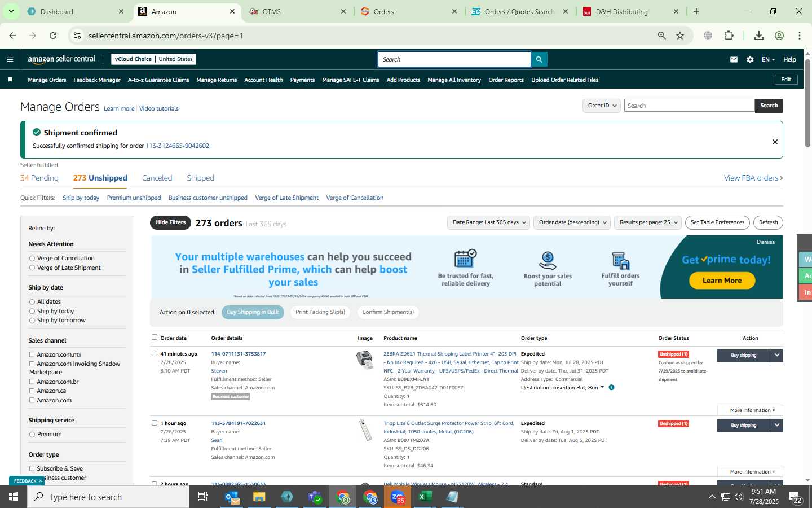Open browser downloads

[x=759, y=36]
